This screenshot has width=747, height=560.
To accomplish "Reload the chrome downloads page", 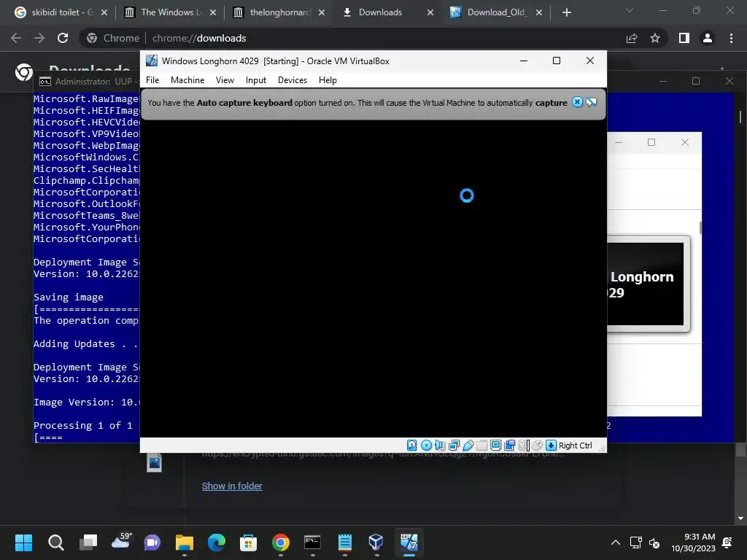I will (63, 38).
